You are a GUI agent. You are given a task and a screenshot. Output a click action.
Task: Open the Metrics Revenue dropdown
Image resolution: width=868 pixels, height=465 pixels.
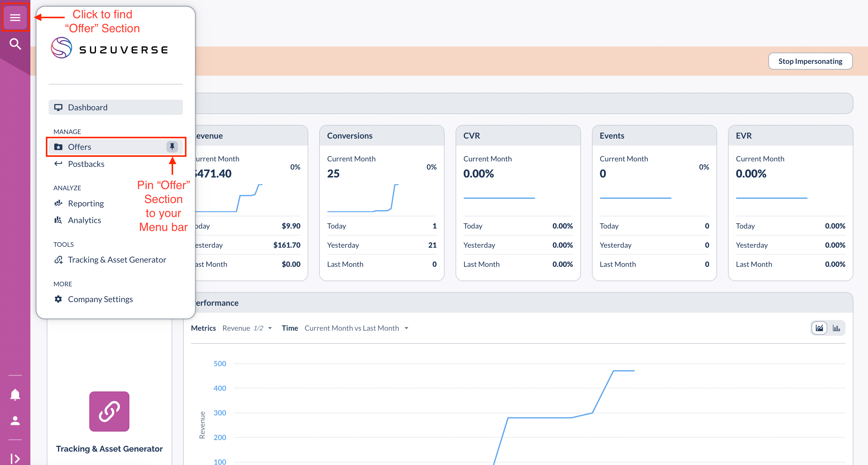[x=247, y=328]
